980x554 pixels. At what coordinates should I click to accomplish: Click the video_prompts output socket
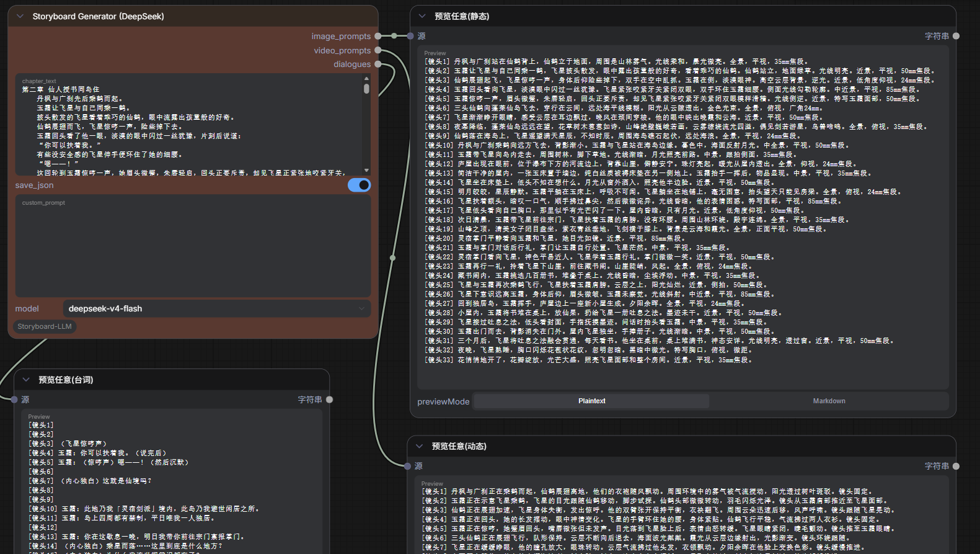pyautogui.click(x=378, y=50)
